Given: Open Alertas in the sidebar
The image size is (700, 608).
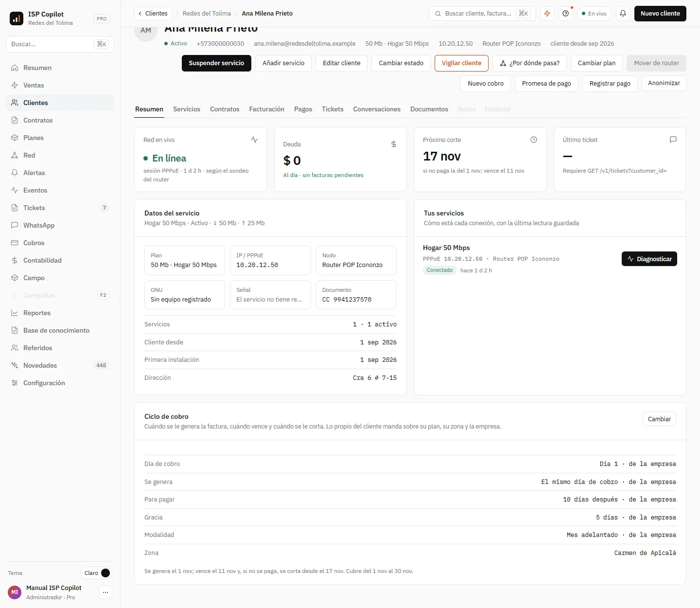Looking at the screenshot, I should [60, 173].
